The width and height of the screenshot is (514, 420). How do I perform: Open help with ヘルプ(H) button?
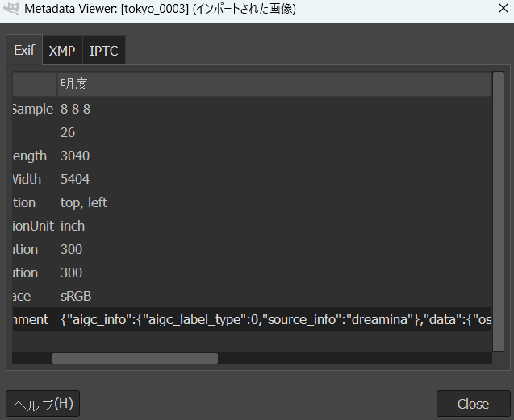[43, 404]
